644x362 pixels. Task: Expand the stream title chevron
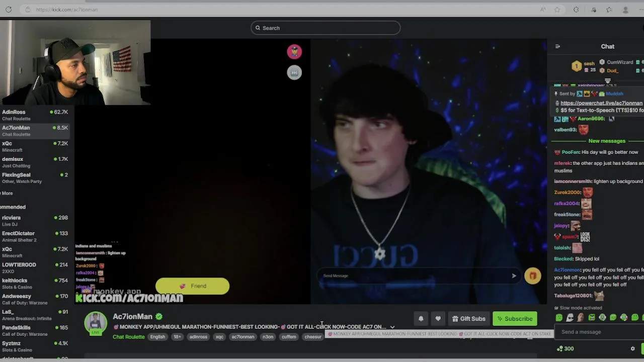tap(392, 327)
